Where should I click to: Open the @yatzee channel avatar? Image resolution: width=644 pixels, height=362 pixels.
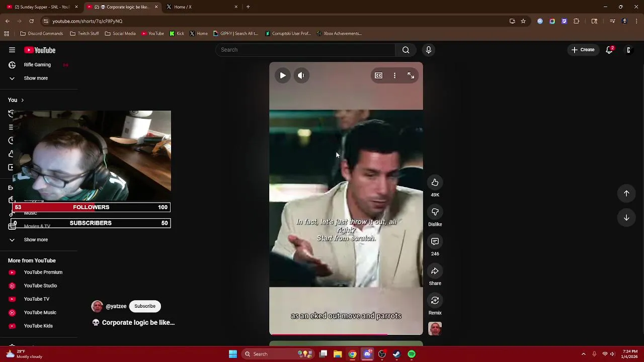click(x=97, y=306)
